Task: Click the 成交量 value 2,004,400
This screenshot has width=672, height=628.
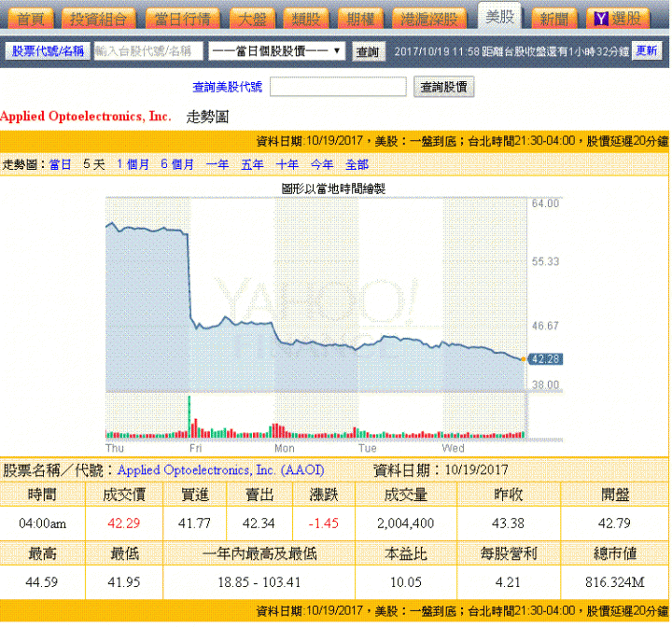Action: click(x=406, y=523)
